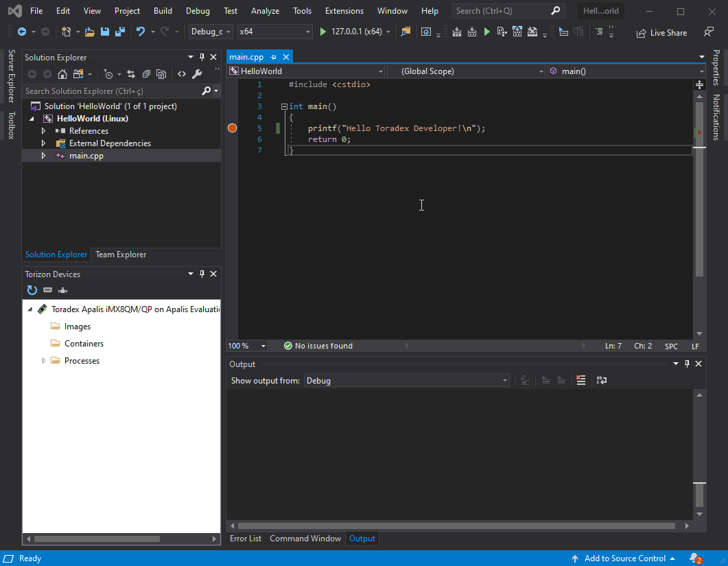The height and width of the screenshot is (566, 728).
Task: Click Add to Source Control
Action: [625, 558]
